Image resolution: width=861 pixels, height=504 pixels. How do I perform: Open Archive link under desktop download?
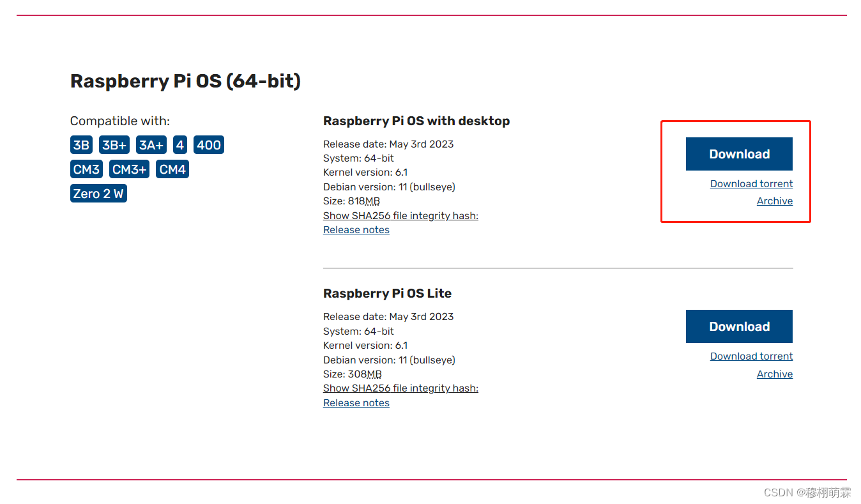pyautogui.click(x=775, y=201)
